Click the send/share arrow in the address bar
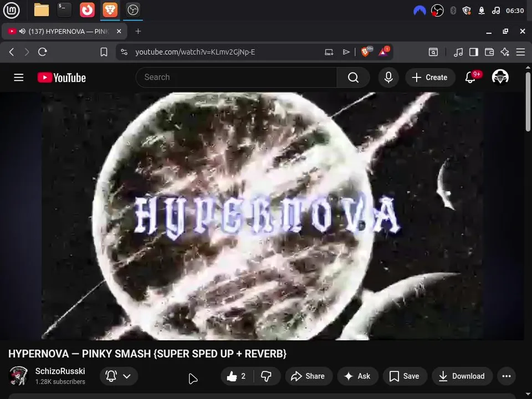The width and height of the screenshot is (532, 399). click(346, 52)
